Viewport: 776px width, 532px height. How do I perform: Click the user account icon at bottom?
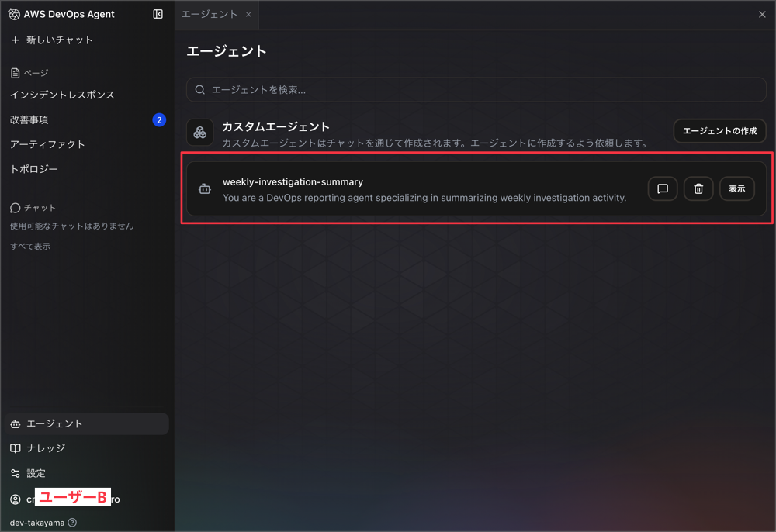[16, 499]
